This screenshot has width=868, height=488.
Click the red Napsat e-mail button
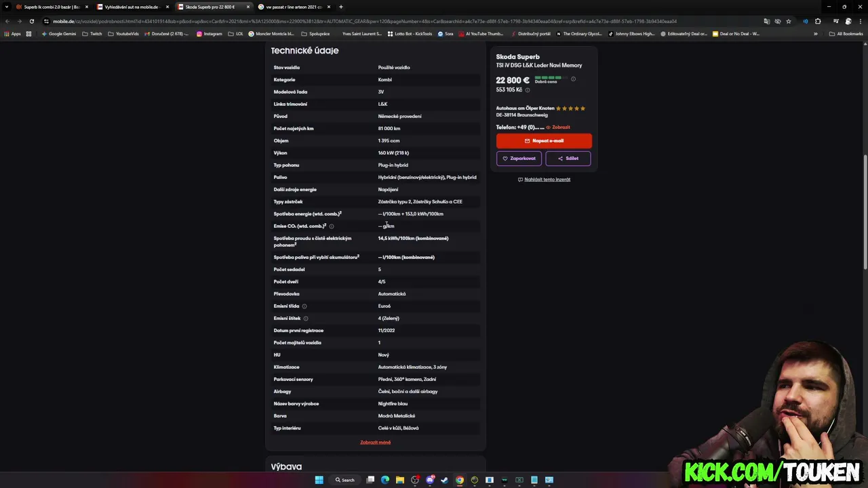544,141
